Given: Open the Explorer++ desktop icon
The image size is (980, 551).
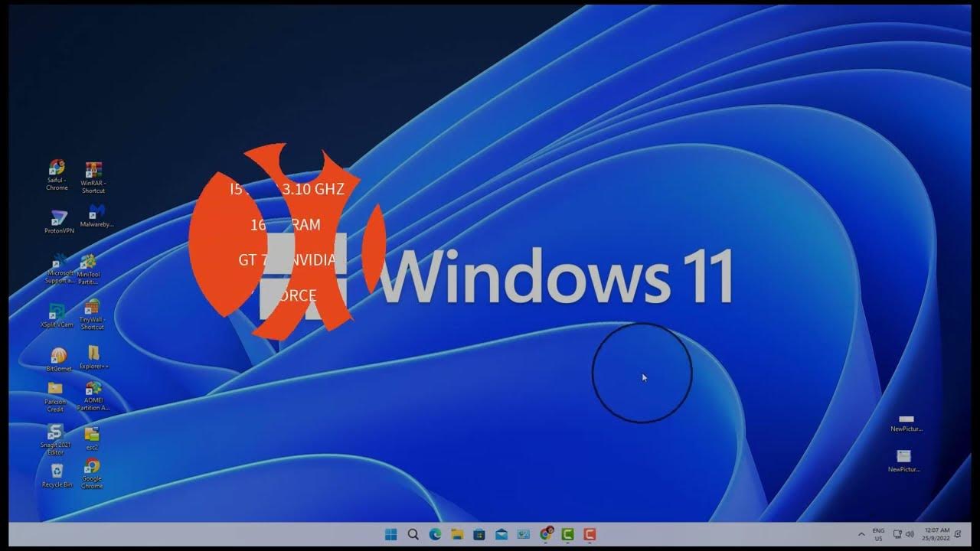Looking at the screenshot, I should click(x=94, y=357).
